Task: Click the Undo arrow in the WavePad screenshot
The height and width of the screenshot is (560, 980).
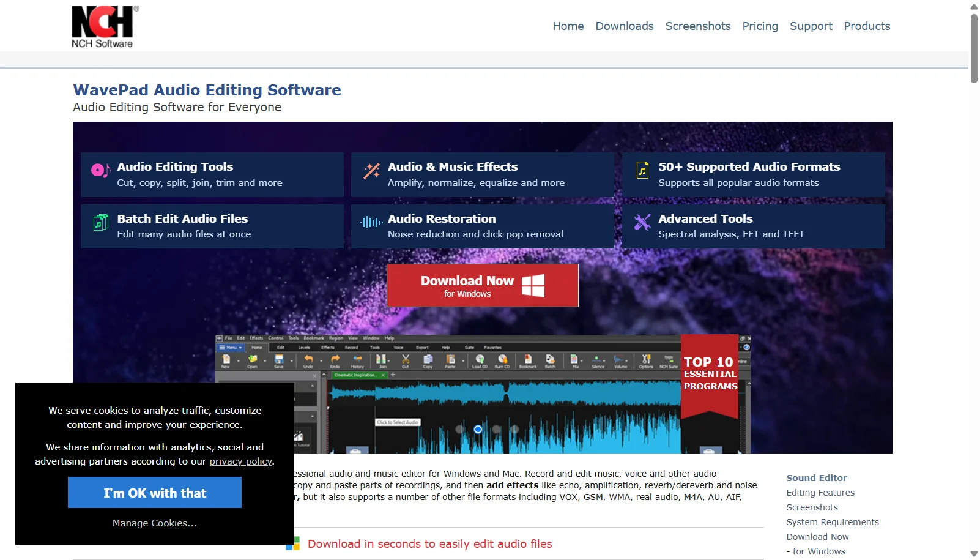Action: click(x=308, y=360)
